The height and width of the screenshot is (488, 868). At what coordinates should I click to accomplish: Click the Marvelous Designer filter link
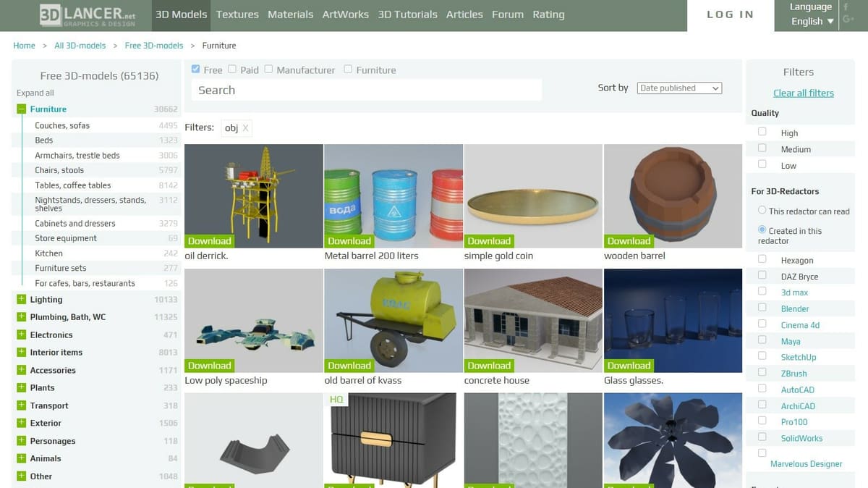coord(806,464)
